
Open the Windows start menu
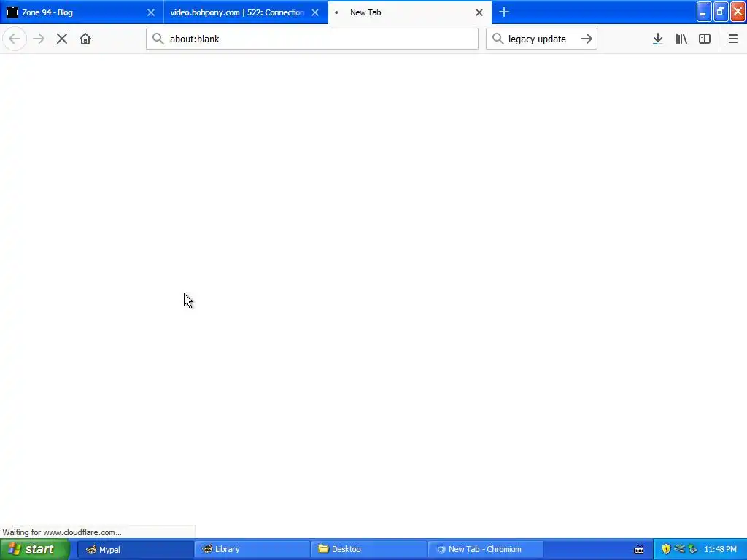coord(35,549)
